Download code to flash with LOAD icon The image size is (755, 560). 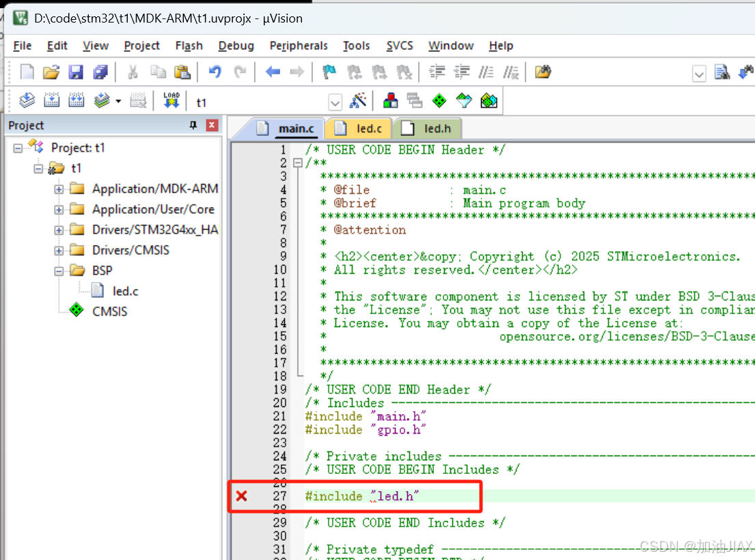pyautogui.click(x=171, y=100)
